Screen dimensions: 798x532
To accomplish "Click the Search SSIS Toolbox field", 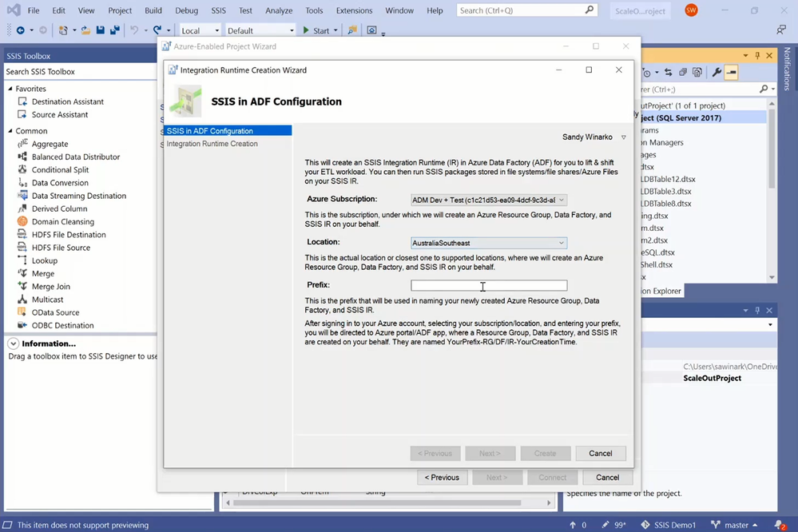I will pyautogui.click(x=81, y=71).
